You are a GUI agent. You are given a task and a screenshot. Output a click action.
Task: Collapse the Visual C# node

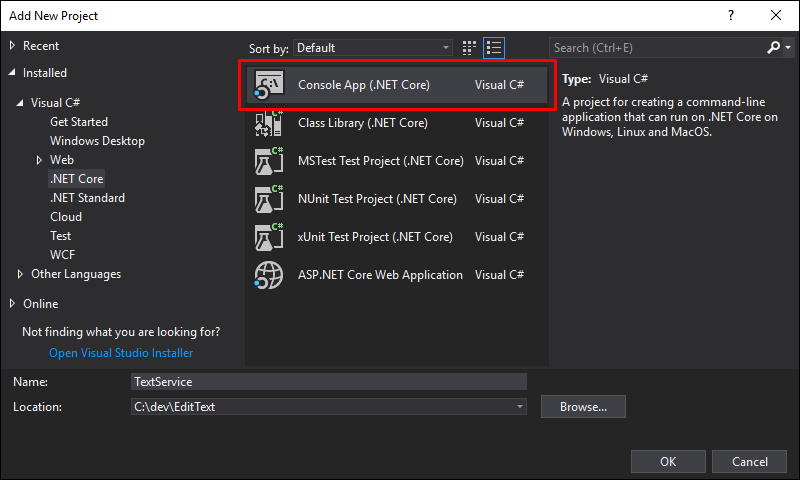[20, 103]
